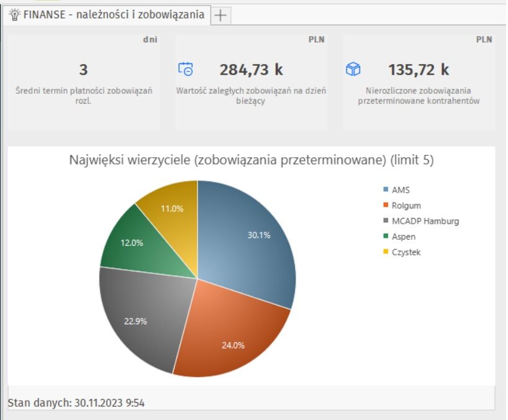Screen dimensions: 508x420
Task: Click the Najwięksi wierzyciele chart title
Action: coord(251,160)
